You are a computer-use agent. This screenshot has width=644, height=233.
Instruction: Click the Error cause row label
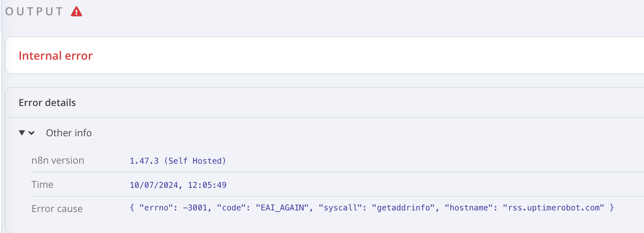pyautogui.click(x=57, y=208)
